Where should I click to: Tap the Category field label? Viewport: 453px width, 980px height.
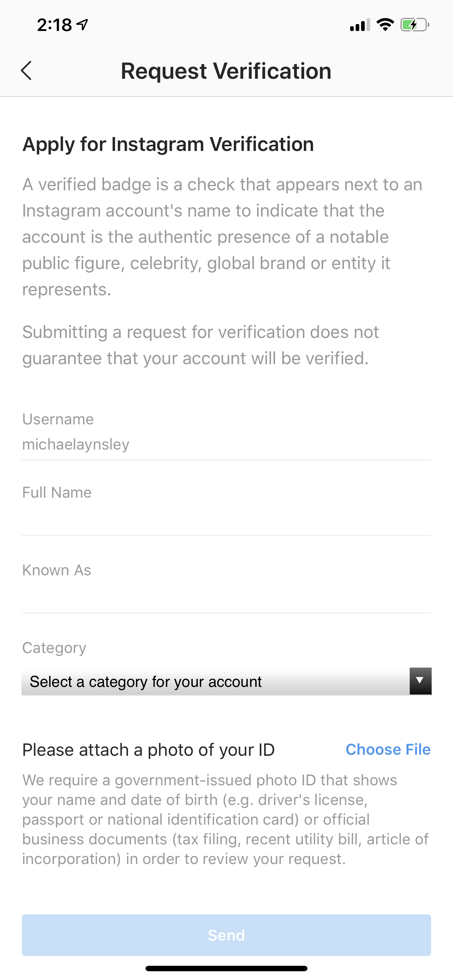click(x=54, y=647)
